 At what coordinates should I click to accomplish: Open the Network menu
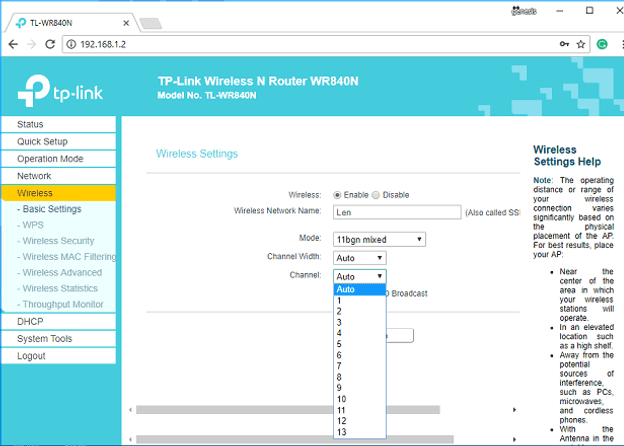58,175
